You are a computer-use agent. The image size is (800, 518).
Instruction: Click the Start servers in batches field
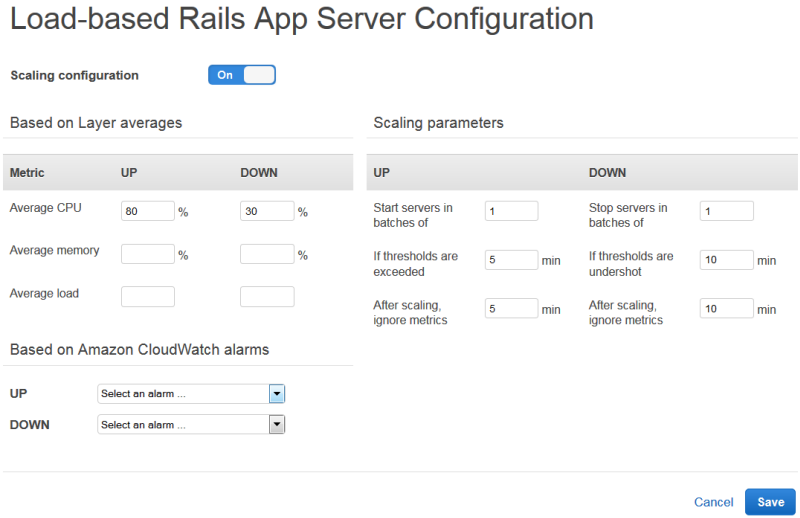511,211
